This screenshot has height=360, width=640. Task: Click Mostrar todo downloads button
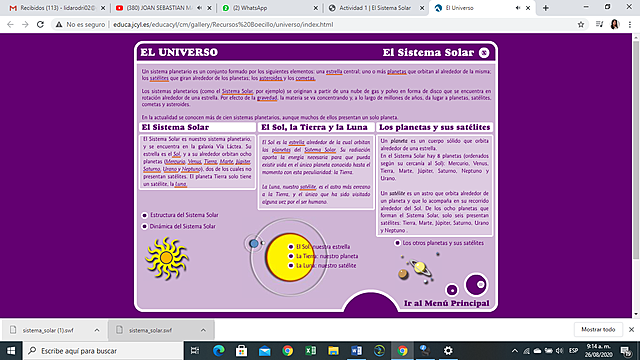598,329
